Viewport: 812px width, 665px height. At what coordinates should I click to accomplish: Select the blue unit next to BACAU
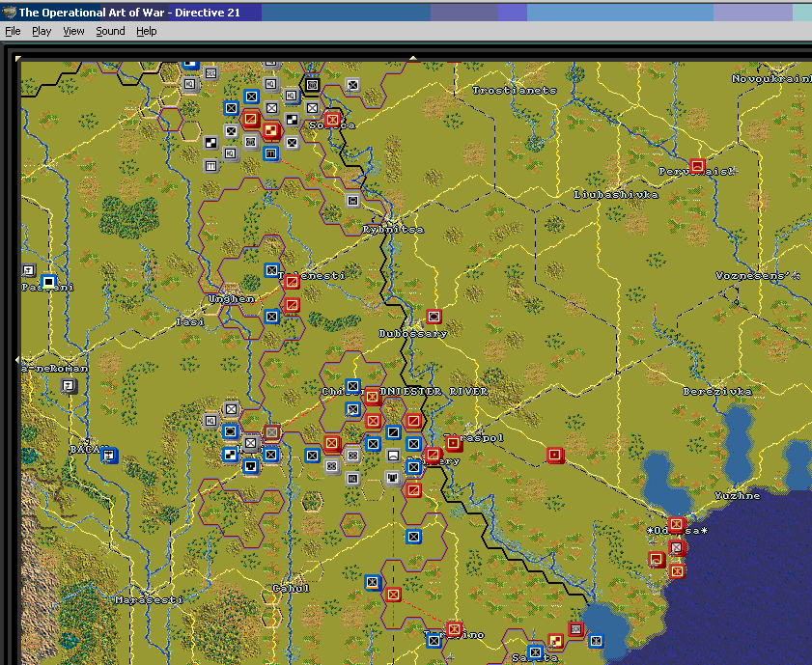[109, 456]
